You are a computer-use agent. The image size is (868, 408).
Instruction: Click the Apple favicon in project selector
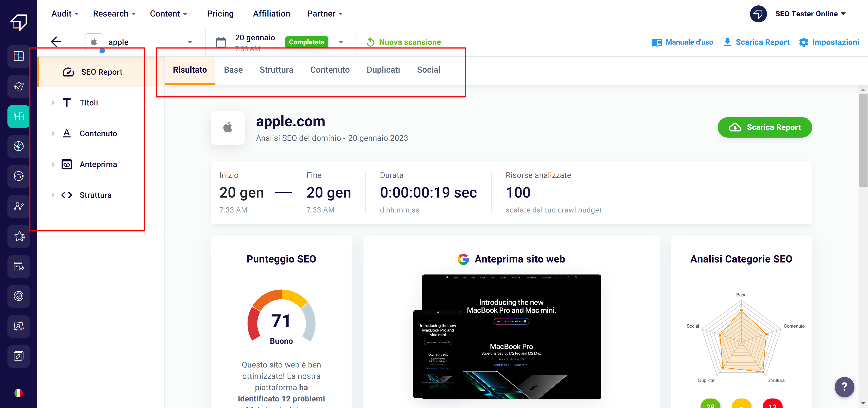(94, 42)
